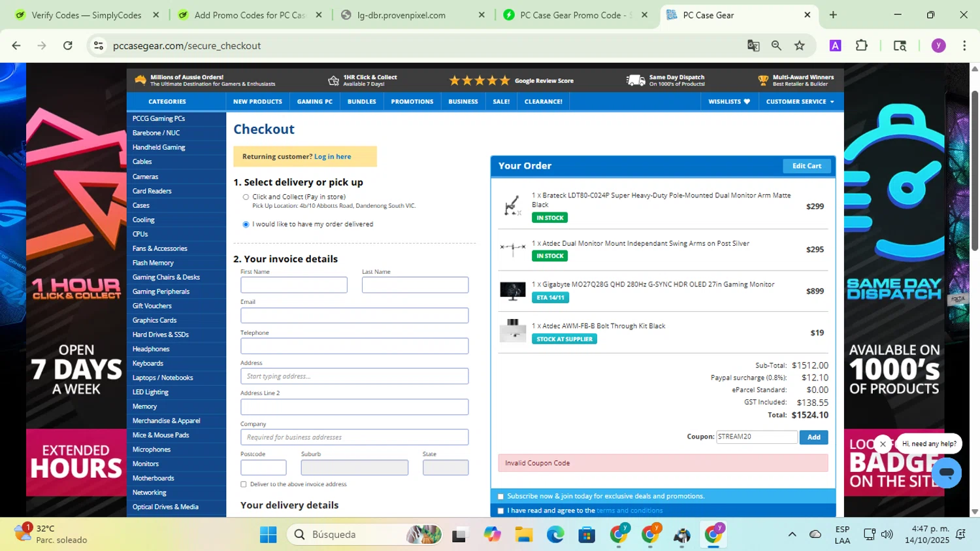Dismiss the 'Hi, need any help?' bubble
Screen dimensions: 980x551
click(883, 444)
